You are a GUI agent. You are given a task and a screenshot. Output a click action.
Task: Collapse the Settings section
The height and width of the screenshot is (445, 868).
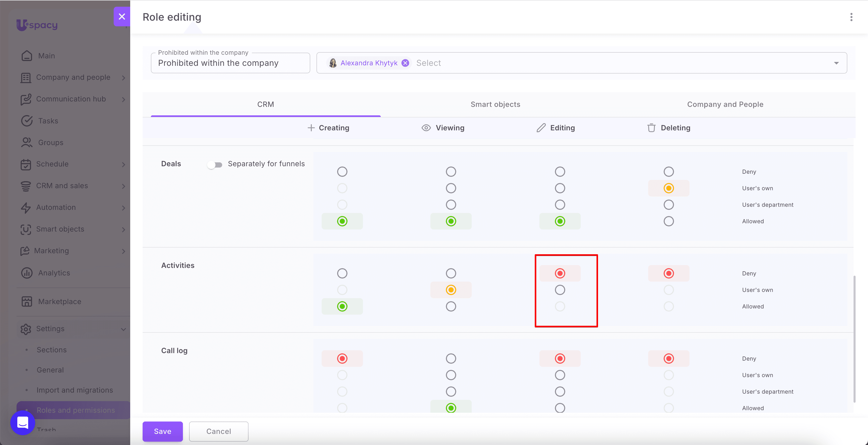pos(123,329)
